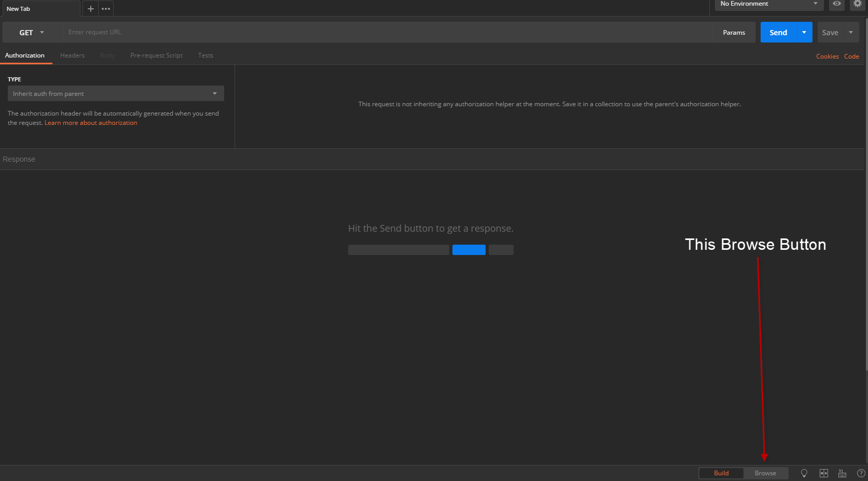The image size is (868, 481).
Task: Open Postman settings via gear icon
Action: (x=857, y=4)
